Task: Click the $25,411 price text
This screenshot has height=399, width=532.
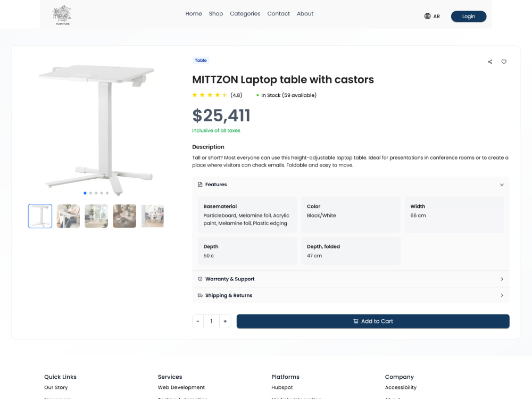Action: click(x=221, y=115)
